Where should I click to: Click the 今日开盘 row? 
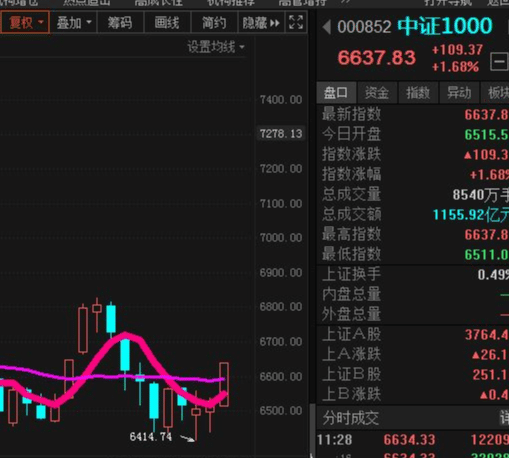[413, 134]
